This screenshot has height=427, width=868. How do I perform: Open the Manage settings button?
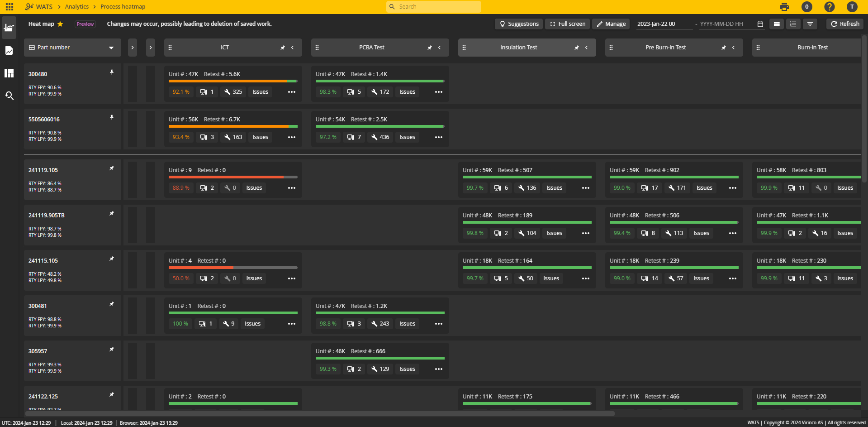coord(611,24)
